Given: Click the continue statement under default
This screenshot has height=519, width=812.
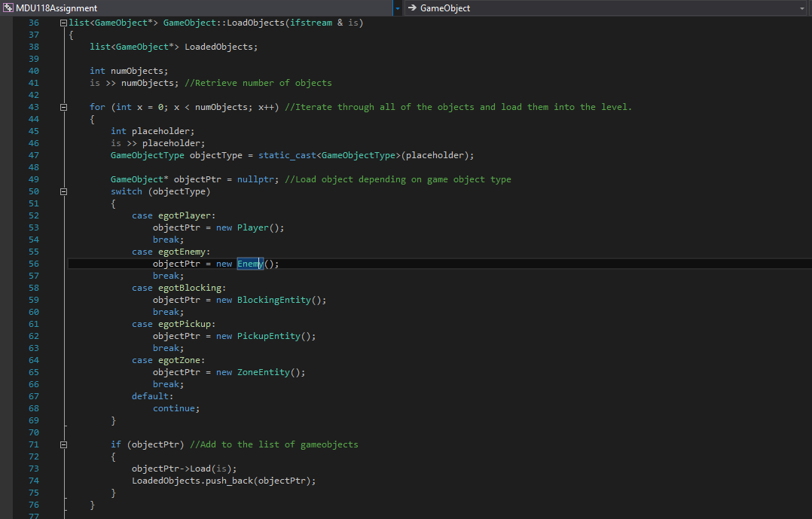Looking at the screenshot, I should pyautogui.click(x=173, y=408).
